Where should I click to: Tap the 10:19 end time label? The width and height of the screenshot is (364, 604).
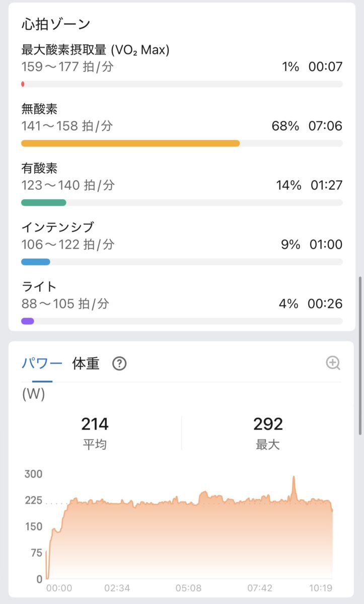320,588
